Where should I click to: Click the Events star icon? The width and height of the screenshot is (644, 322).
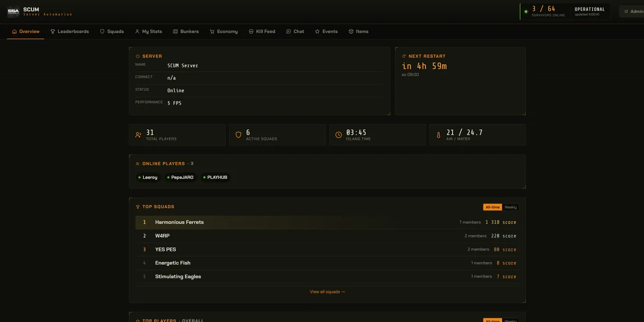[x=317, y=32]
